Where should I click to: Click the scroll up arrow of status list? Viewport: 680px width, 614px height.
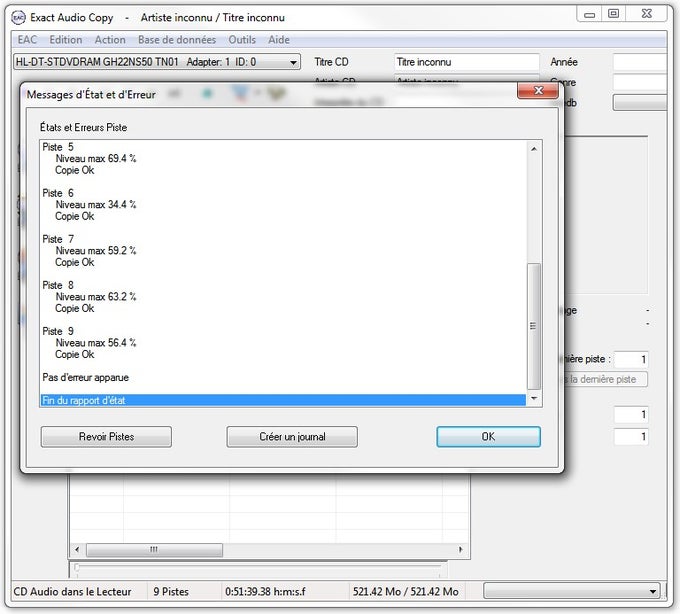[x=534, y=149]
